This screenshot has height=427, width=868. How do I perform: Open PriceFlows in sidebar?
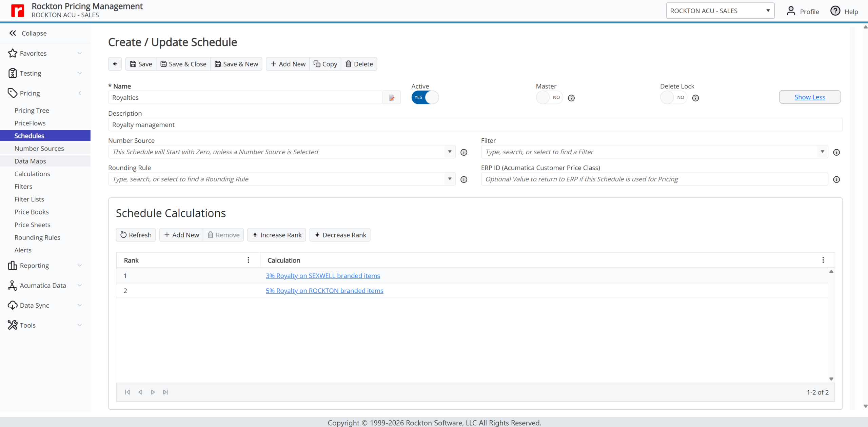click(x=30, y=123)
